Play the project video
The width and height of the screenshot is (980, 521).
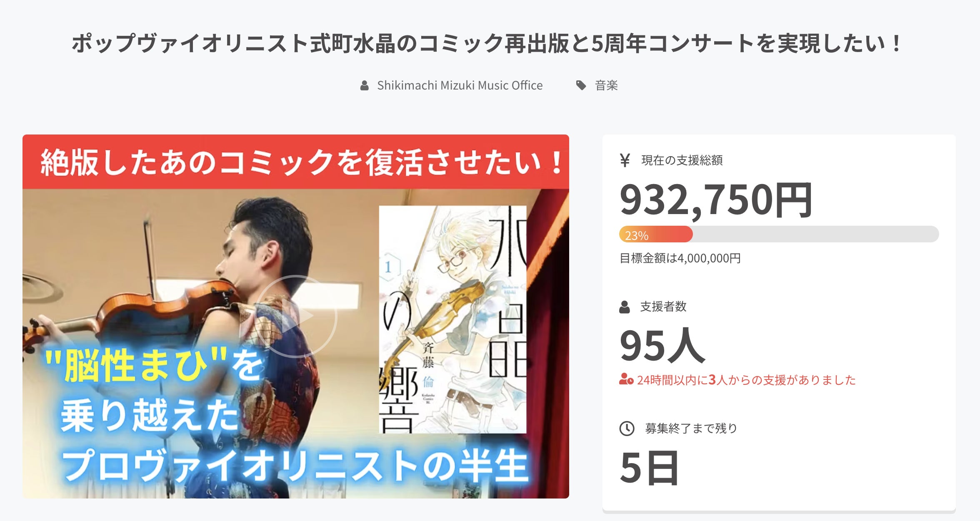[x=296, y=317]
